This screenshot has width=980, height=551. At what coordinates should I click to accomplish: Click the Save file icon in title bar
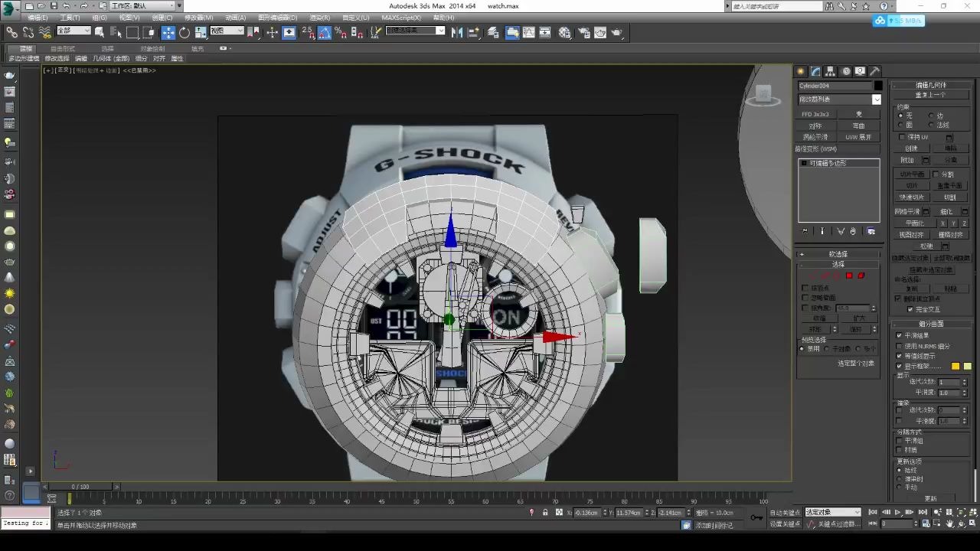point(54,5)
